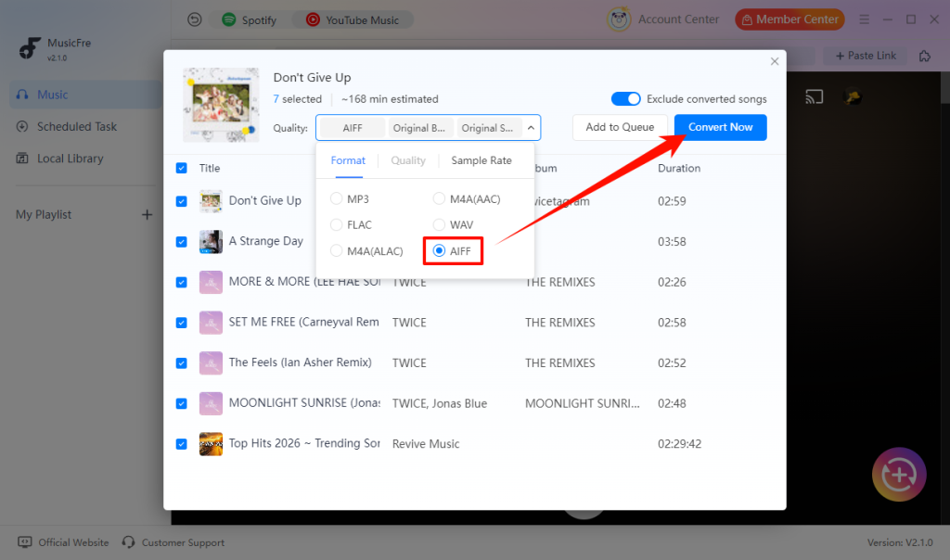
Task: Click the Don't Give Up album cover
Action: (221, 105)
